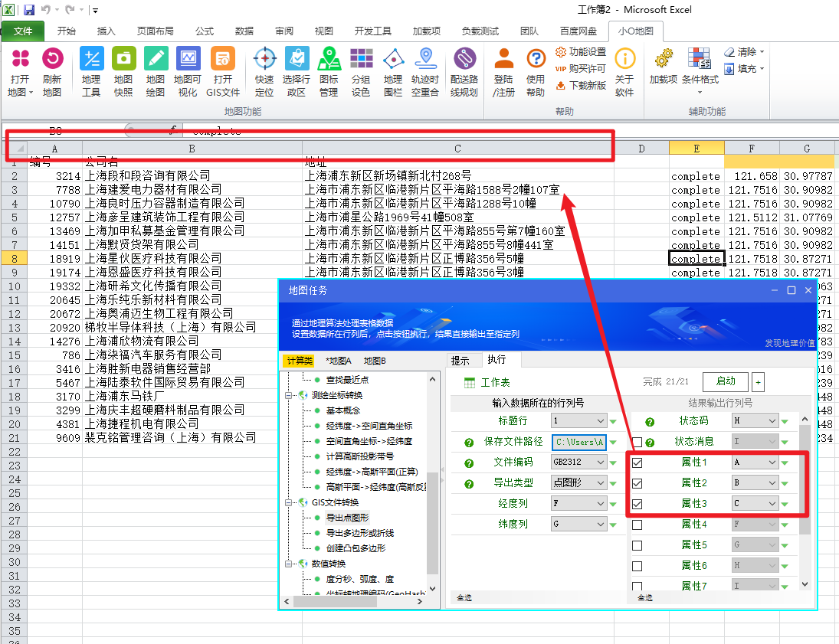Select 创建凸包多边形 tree item

(x=356, y=548)
